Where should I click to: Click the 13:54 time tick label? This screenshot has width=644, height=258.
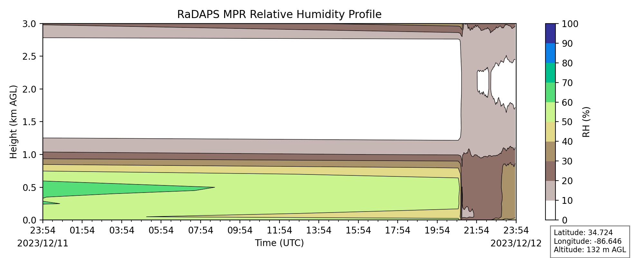click(319, 230)
